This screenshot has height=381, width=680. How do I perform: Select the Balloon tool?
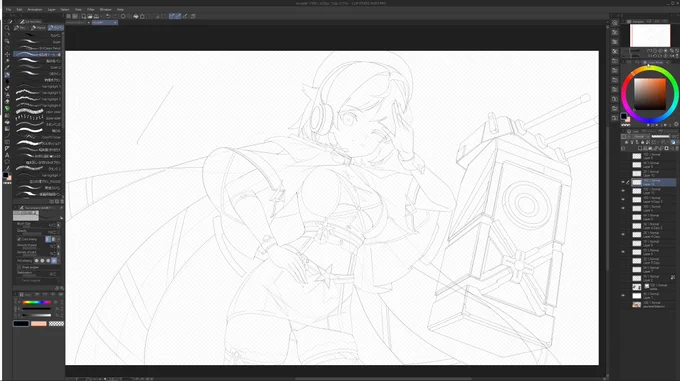(x=7, y=162)
